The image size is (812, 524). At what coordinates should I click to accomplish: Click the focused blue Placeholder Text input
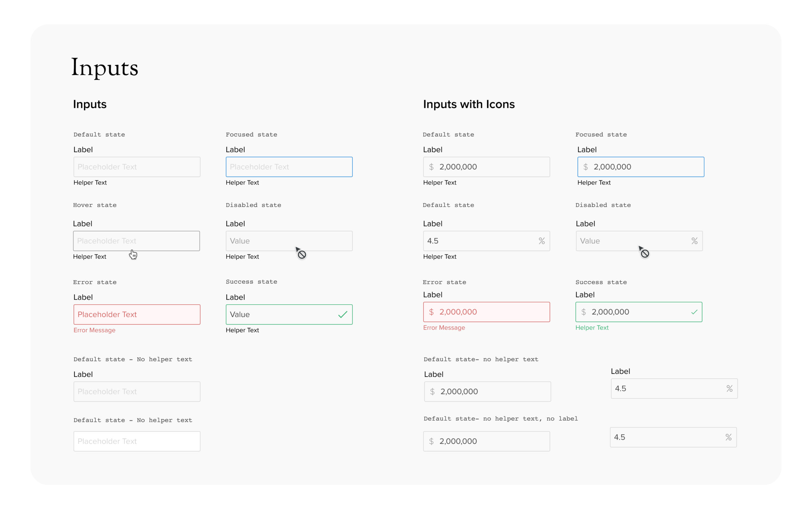coord(289,167)
